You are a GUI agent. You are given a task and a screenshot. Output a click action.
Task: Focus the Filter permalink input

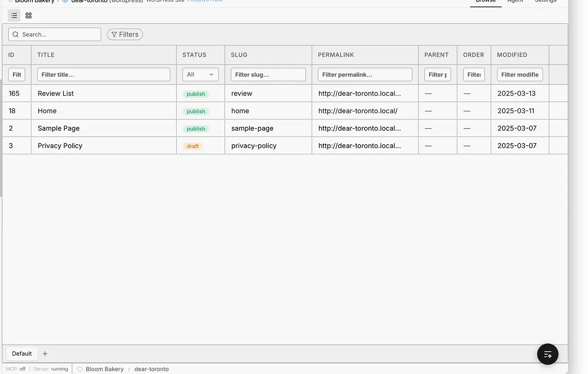pyautogui.click(x=365, y=75)
